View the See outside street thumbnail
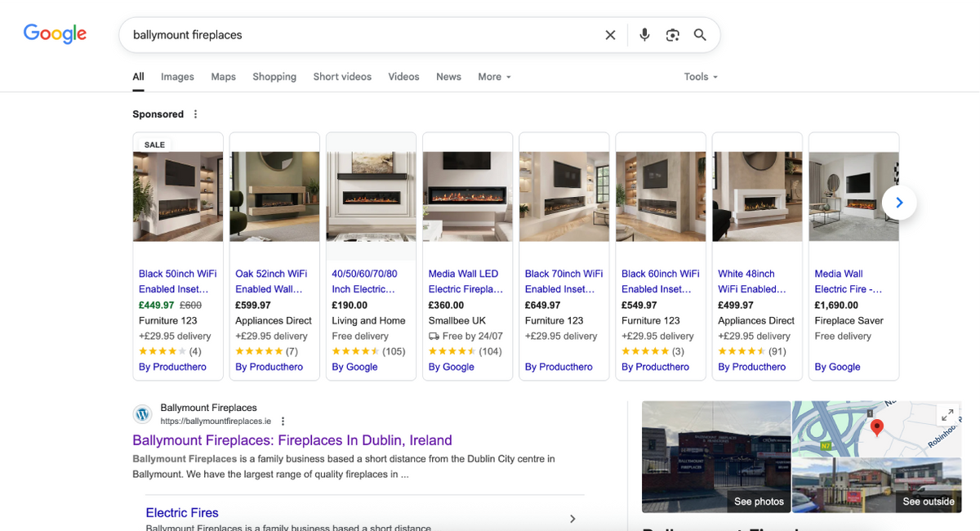The width and height of the screenshot is (980, 531). [928, 502]
